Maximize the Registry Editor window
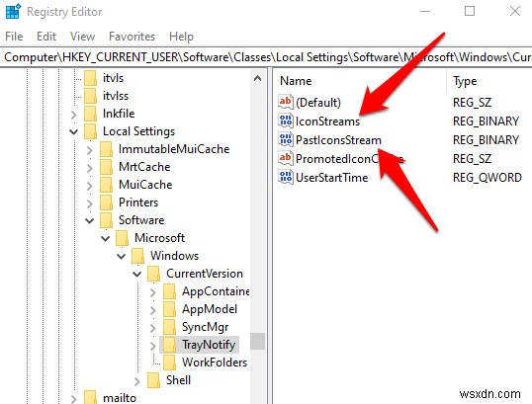The height and width of the screenshot is (404, 532). pyautogui.click(x=470, y=11)
